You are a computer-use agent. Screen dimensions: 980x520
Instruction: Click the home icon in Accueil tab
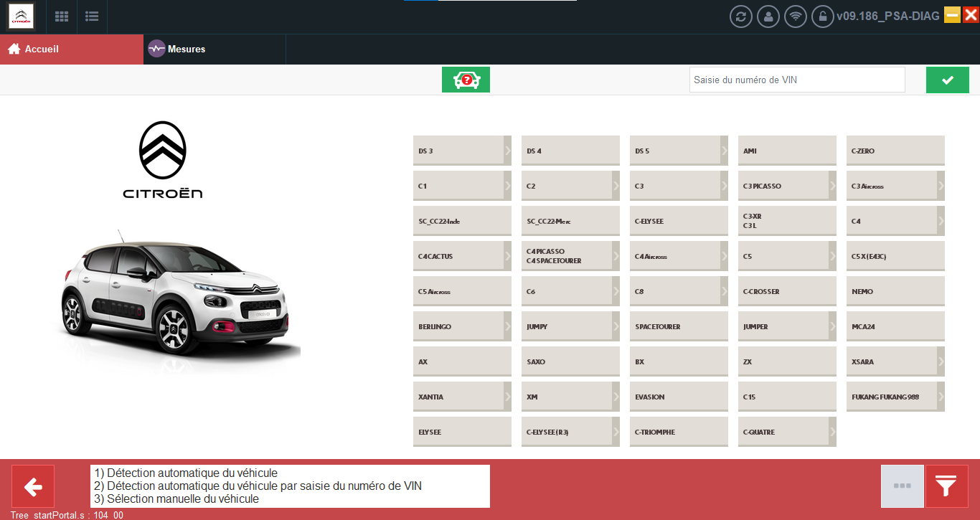(14, 49)
